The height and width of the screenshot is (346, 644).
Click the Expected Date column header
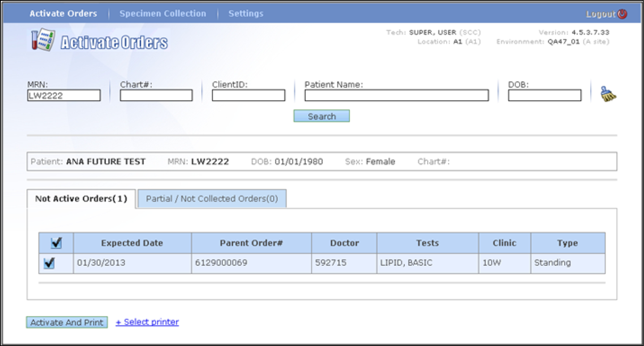(x=132, y=243)
